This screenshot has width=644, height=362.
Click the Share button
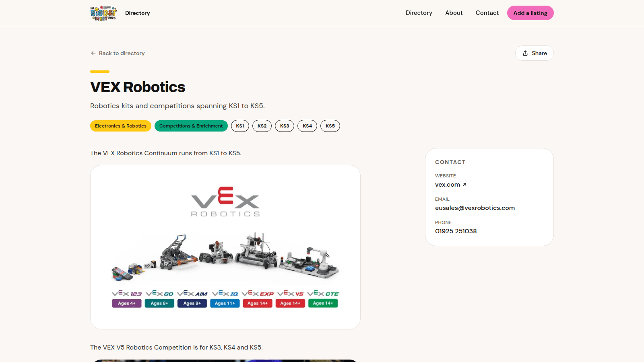(535, 53)
